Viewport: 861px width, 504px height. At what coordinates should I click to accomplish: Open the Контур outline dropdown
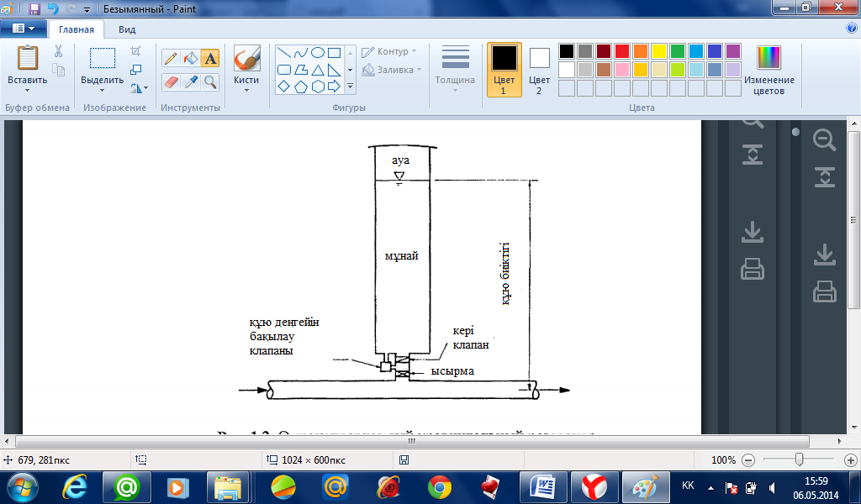click(x=388, y=51)
